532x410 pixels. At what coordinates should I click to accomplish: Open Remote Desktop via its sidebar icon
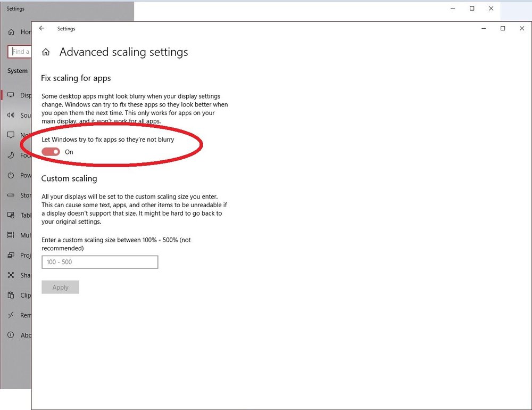tap(11, 315)
